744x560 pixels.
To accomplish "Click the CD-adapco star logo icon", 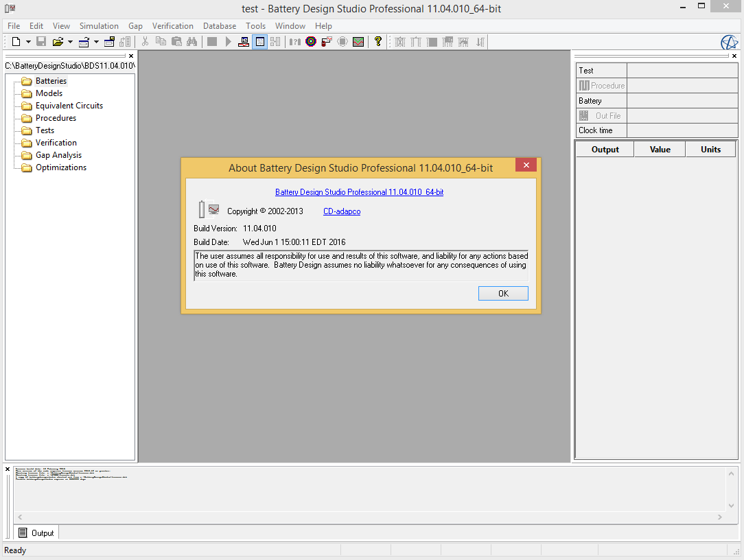I will [730, 43].
